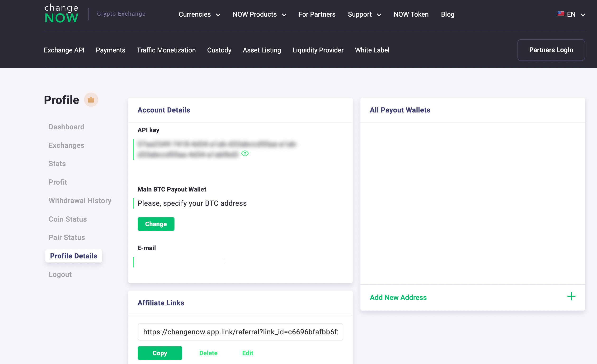Go to NOW Token page

(x=411, y=14)
